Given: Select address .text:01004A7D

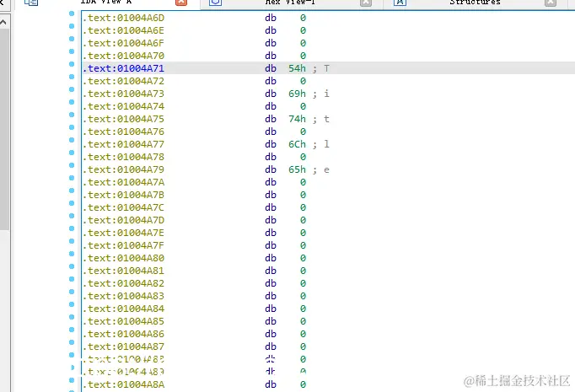Looking at the screenshot, I should 124,220.
